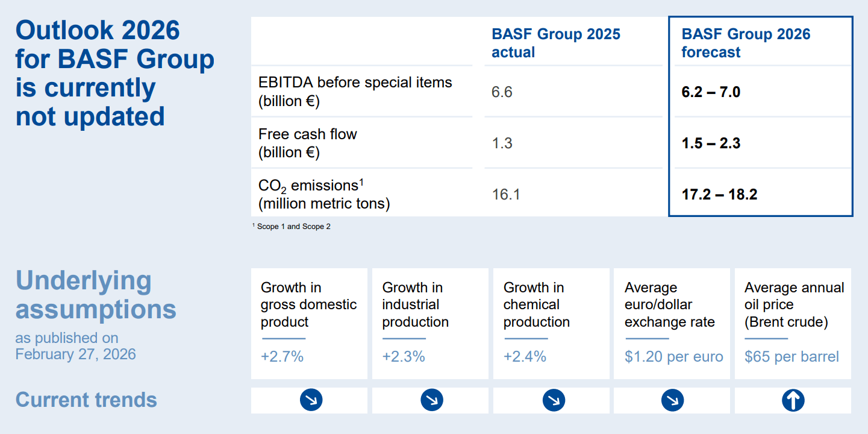
Task: Click the downward trend arrow under euro/dollar exchange rate
Action: (x=672, y=400)
